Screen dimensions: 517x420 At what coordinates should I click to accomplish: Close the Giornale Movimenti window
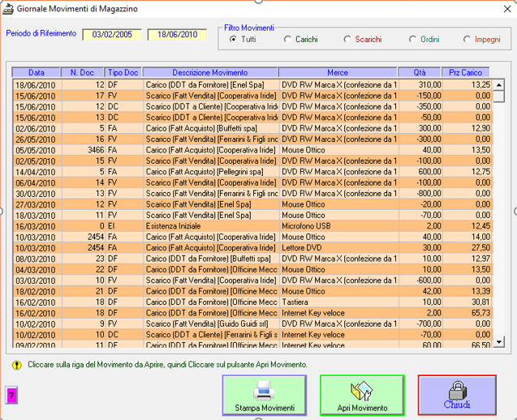point(507,9)
